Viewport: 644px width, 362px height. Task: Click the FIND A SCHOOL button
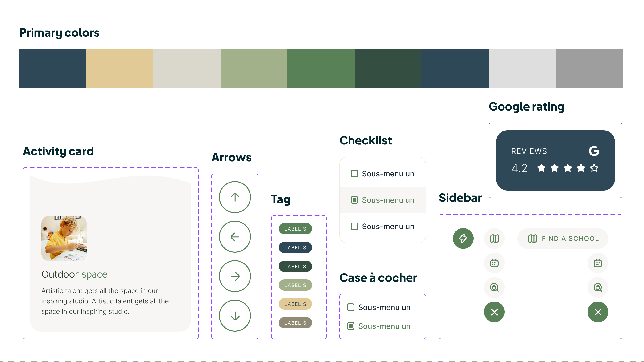(563, 238)
